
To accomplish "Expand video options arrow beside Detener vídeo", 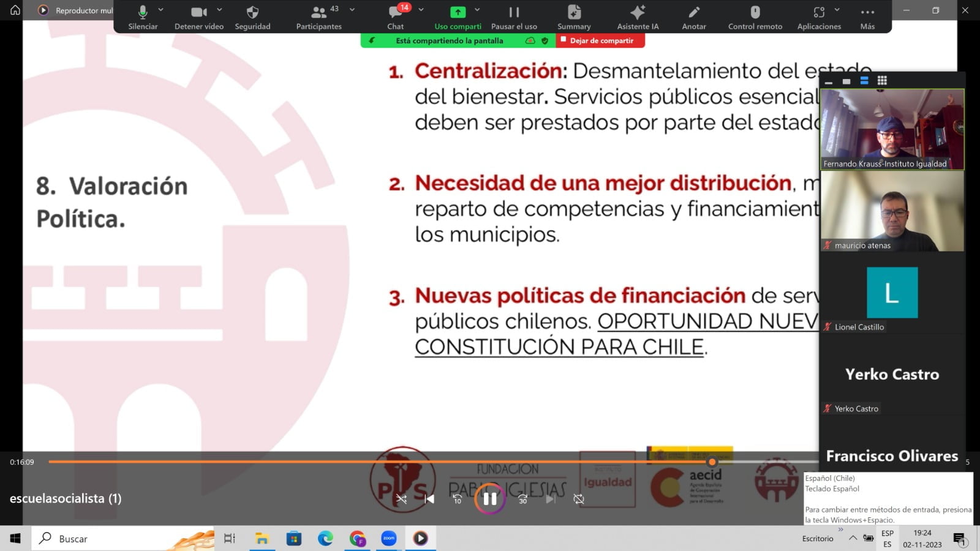I will pos(219,10).
